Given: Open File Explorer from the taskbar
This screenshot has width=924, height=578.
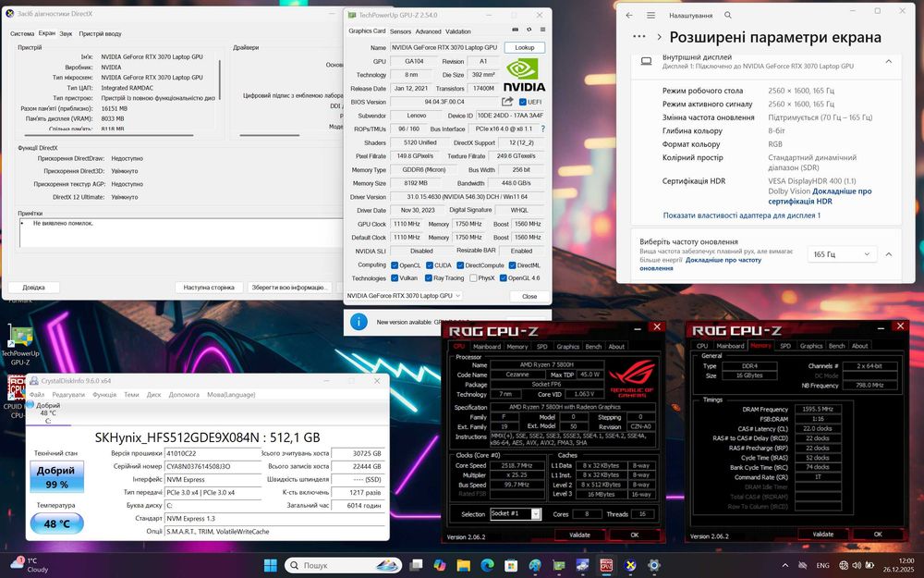Looking at the screenshot, I should coord(463,565).
